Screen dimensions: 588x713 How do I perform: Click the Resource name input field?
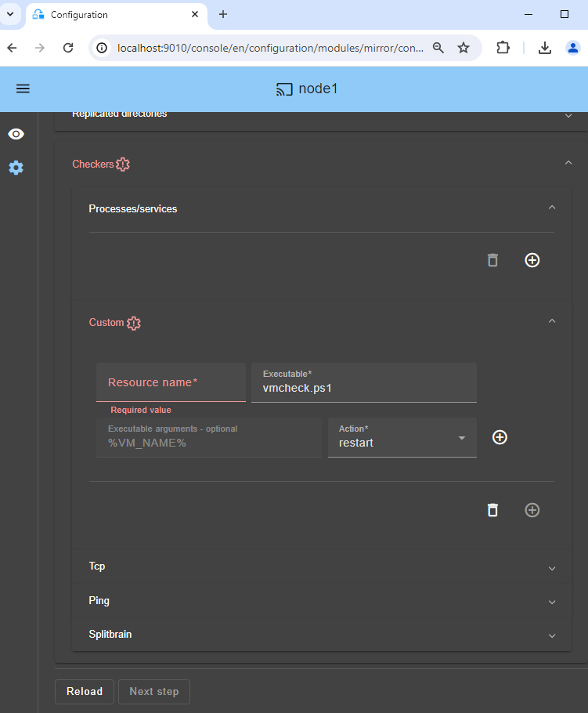171,382
